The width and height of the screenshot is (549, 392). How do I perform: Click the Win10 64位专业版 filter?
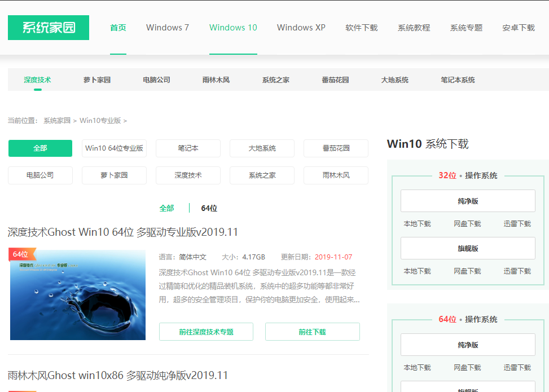click(x=114, y=148)
